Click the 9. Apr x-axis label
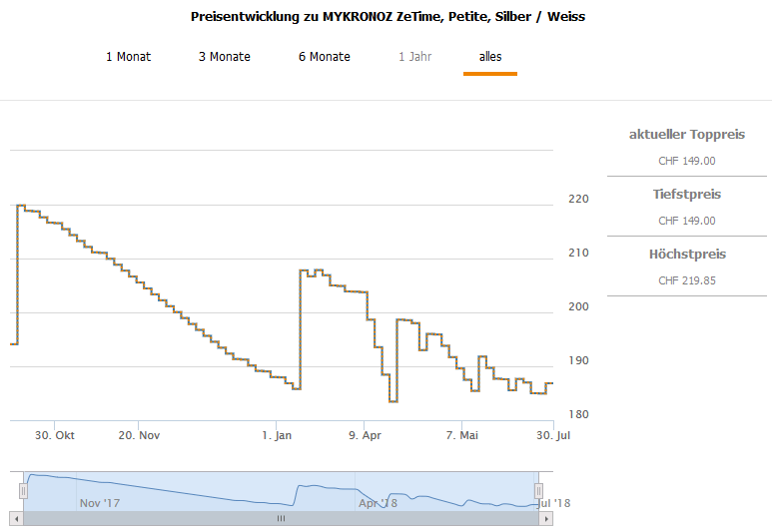The width and height of the screenshot is (772, 532). 365,435
